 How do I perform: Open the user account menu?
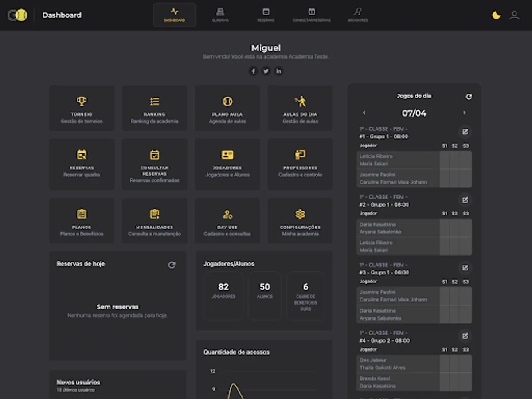(514, 15)
